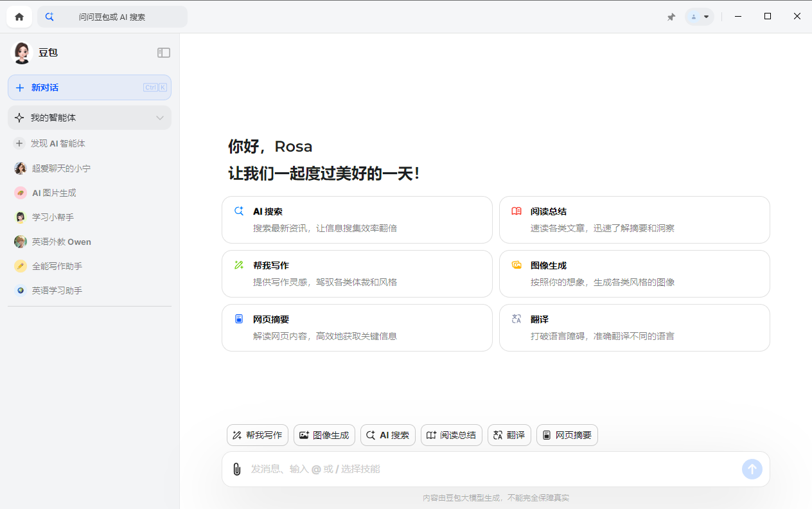The height and width of the screenshot is (509, 812).
Task: Open the AI 搜索 feature card
Action: [357, 219]
